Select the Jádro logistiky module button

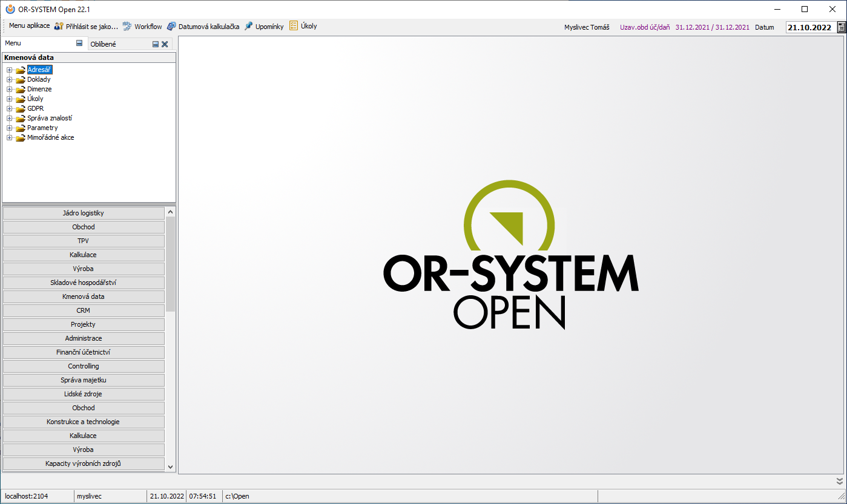tap(84, 213)
